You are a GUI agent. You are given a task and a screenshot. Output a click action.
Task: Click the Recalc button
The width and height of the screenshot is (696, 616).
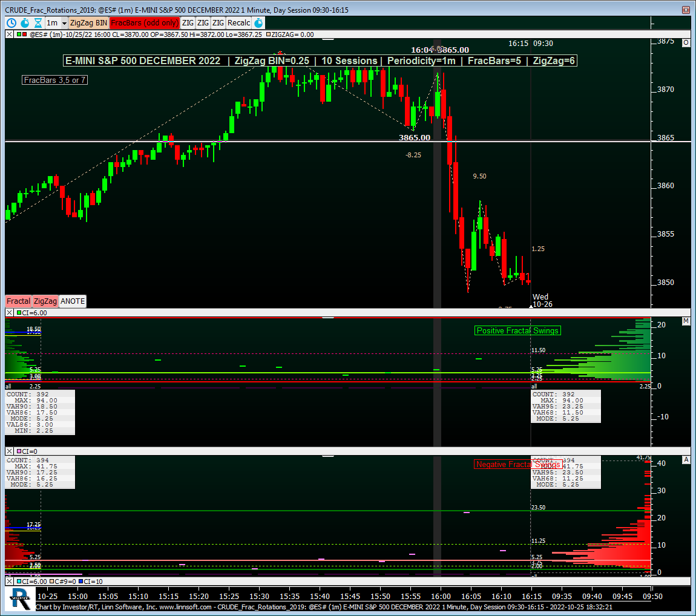239,23
